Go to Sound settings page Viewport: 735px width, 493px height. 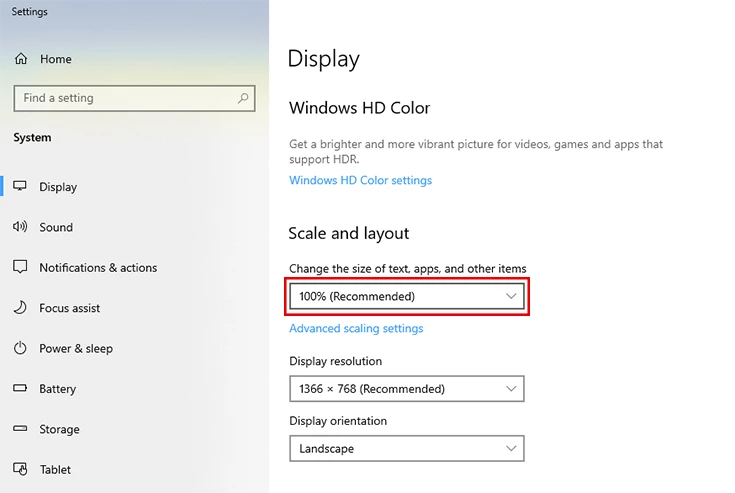pos(56,228)
